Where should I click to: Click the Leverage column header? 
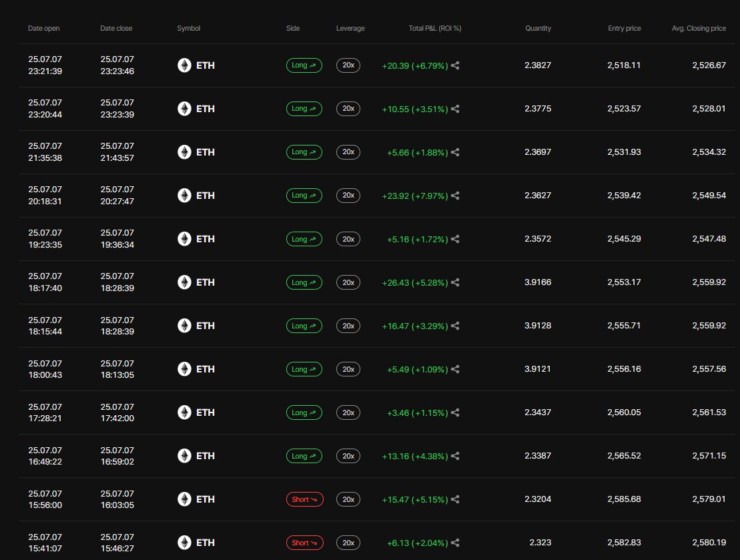(350, 28)
